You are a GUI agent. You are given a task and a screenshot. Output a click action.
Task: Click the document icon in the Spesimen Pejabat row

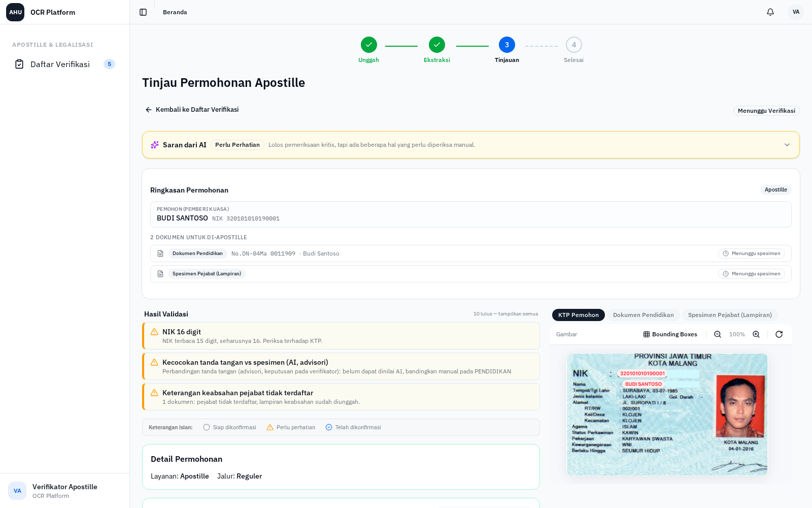[x=160, y=274]
